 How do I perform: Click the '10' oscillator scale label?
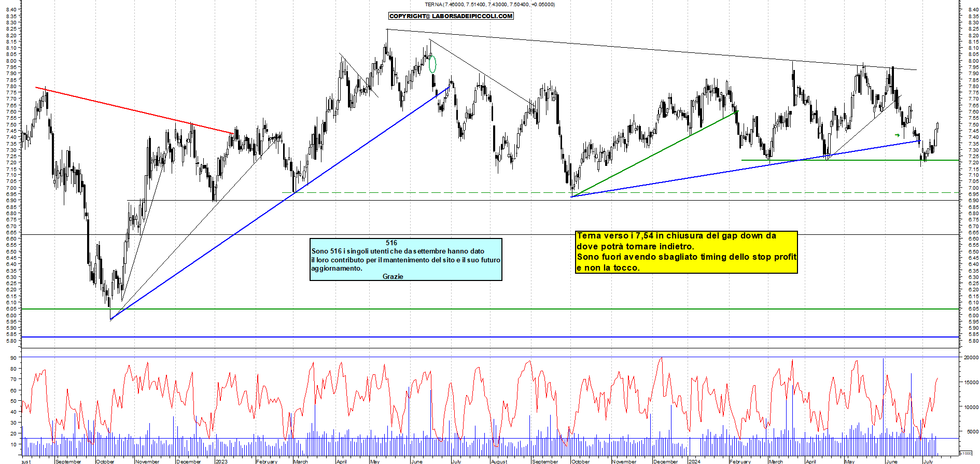[x=13, y=444]
